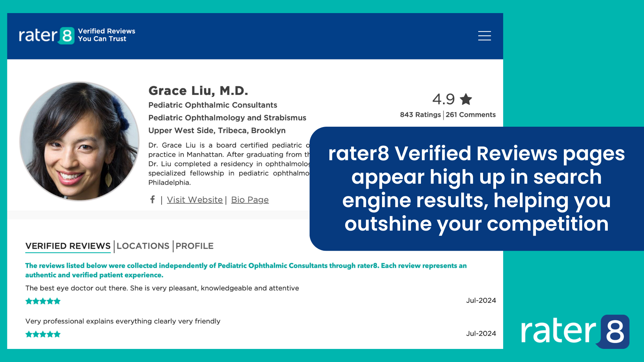This screenshot has width=644, height=362.
Task: Click the five-star rating under first review
Action: click(43, 301)
